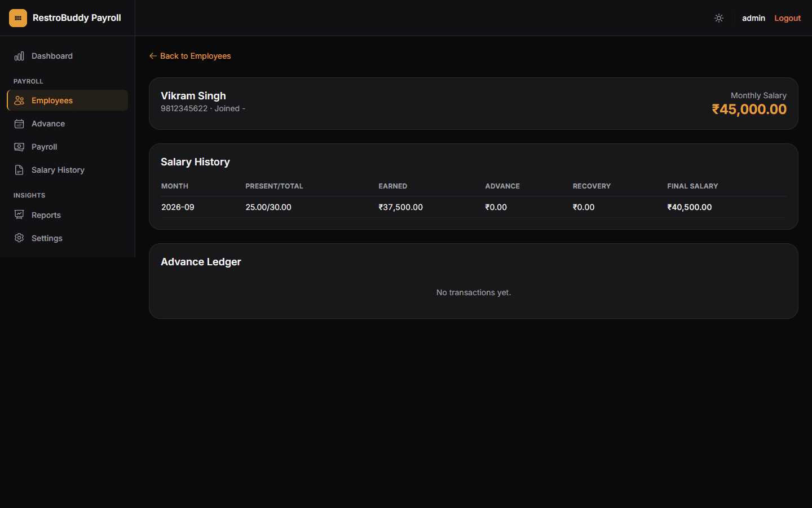Open Settings from the sidebar

coord(68,238)
